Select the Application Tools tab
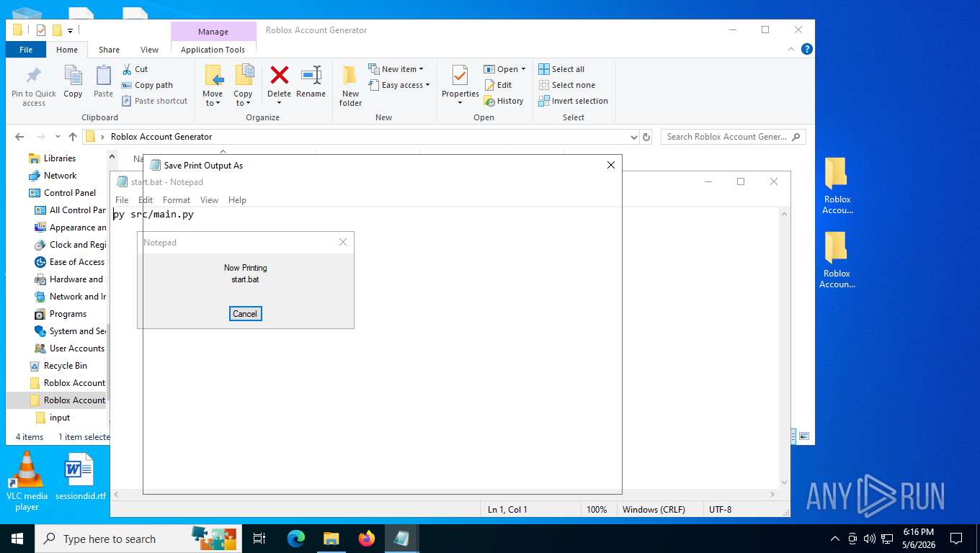Screen dimensions: 980x553 tap(213, 50)
